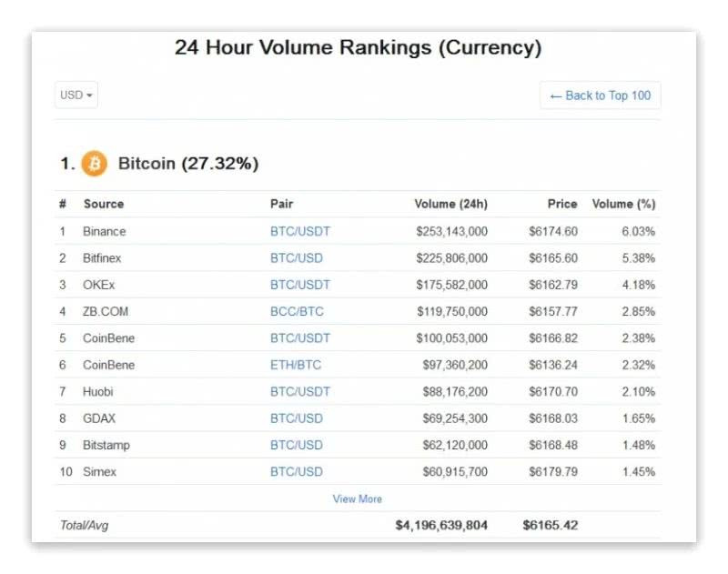This screenshot has width=728, height=574.
Task: Click the $6165.60 Bitfinex price
Action: pyautogui.click(x=553, y=258)
